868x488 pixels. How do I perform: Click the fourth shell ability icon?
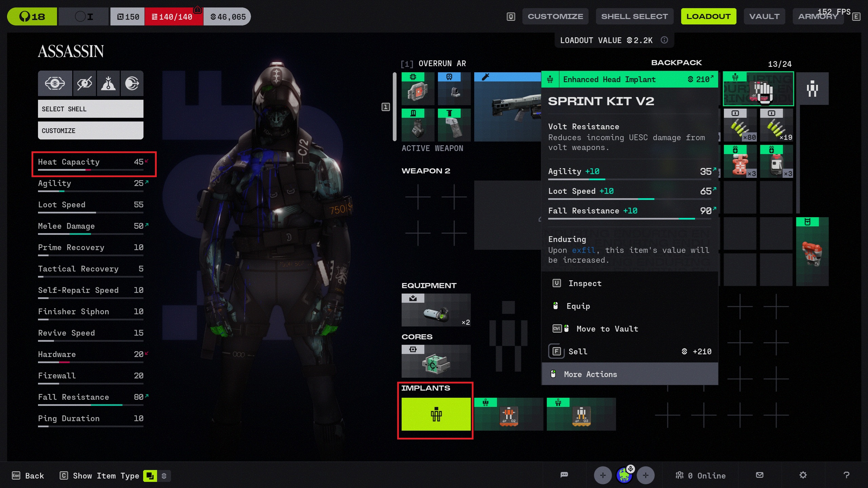tap(132, 83)
